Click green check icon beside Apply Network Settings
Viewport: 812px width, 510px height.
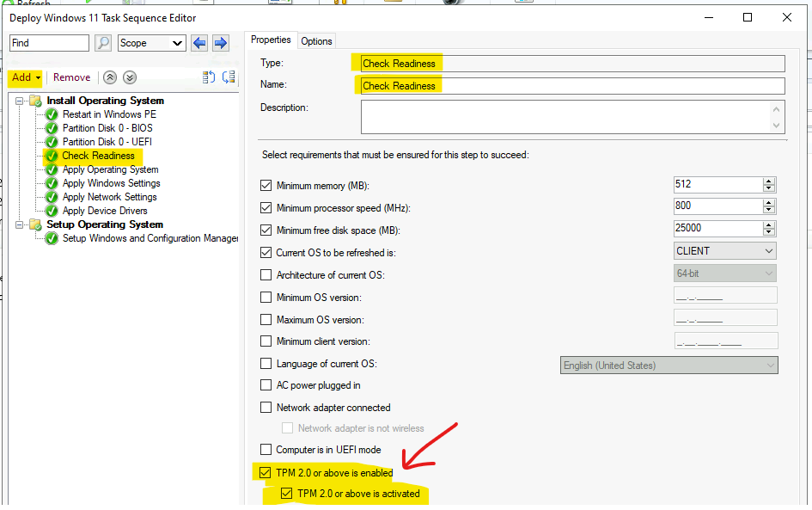(x=52, y=197)
